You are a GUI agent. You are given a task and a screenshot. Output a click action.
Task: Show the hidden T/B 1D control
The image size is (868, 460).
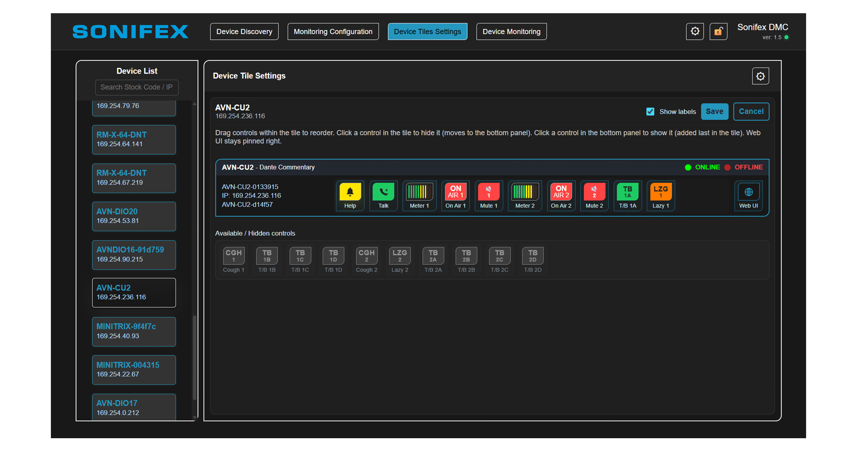(x=333, y=260)
